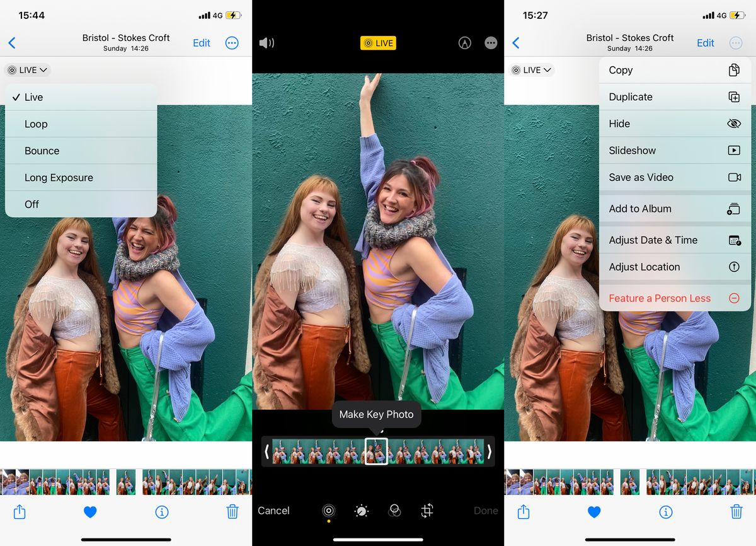Viewport: 756px width, 546px height.
Task: Select the crop and rotate tool
Action: pos(427,511)
